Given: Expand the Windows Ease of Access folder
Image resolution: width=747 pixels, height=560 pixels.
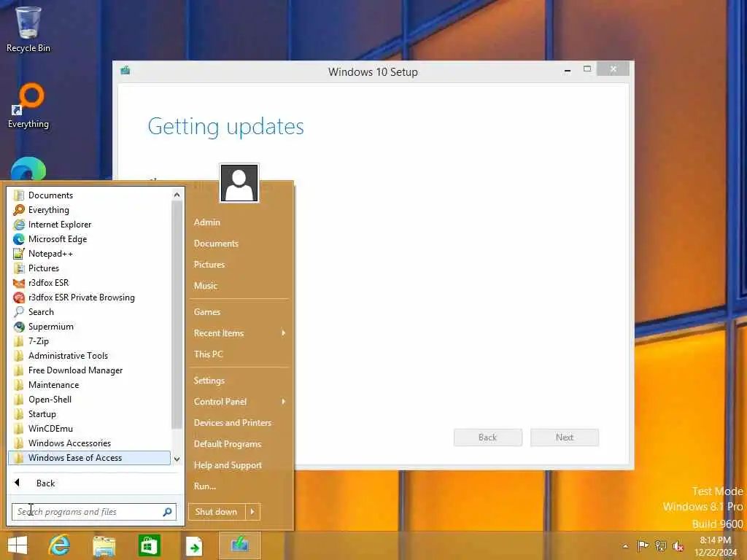Looking at the screenshot, I should [x=90, y=458].
